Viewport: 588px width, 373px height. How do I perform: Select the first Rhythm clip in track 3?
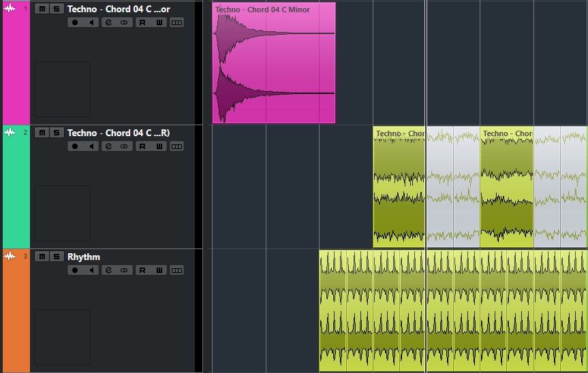pos(332,311)
